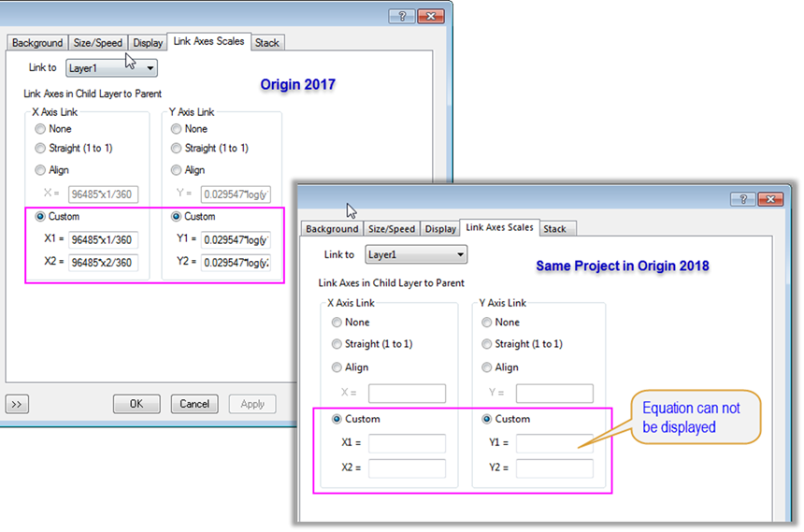Click the X1 formula field in Origin 2017 dialog
This screenshot has height=532, width=804.
click(x=103, y=239)
